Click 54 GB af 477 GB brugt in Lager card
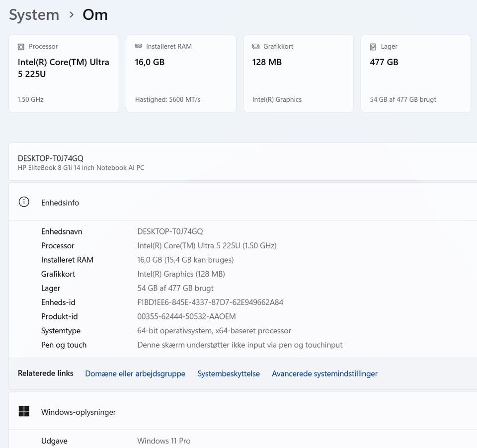 click(x=403, y=99)
